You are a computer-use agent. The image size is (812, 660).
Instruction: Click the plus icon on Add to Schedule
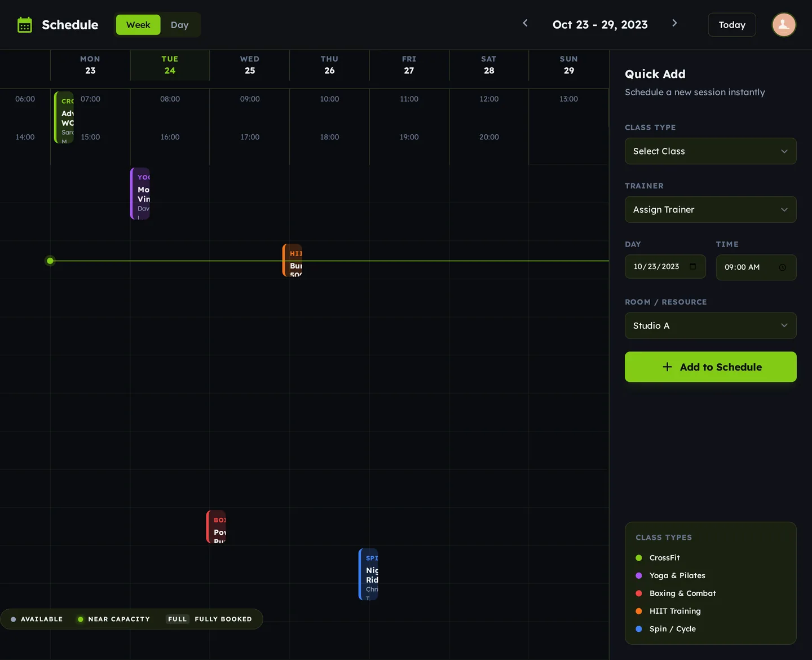pos(667,367)
